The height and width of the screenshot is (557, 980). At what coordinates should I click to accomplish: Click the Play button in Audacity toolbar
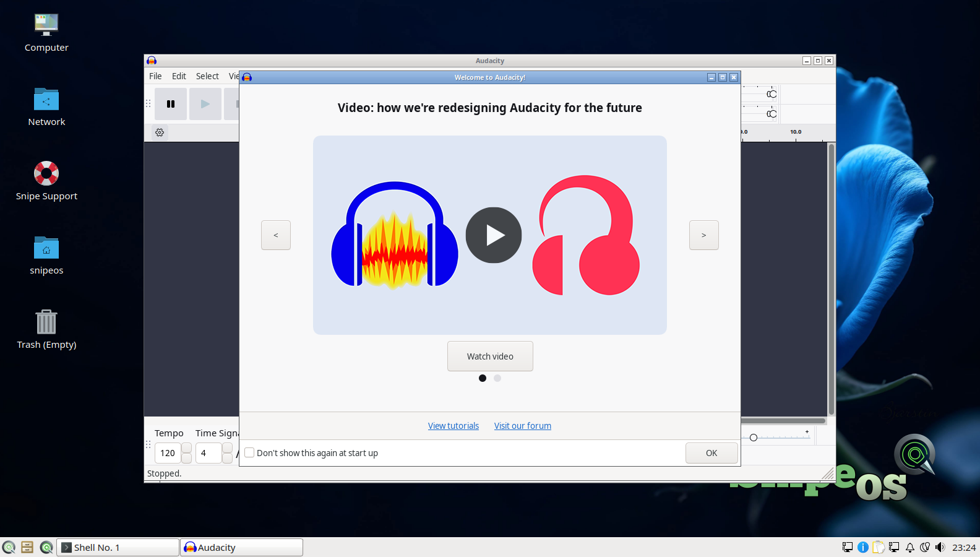click(x=205, y=104)
